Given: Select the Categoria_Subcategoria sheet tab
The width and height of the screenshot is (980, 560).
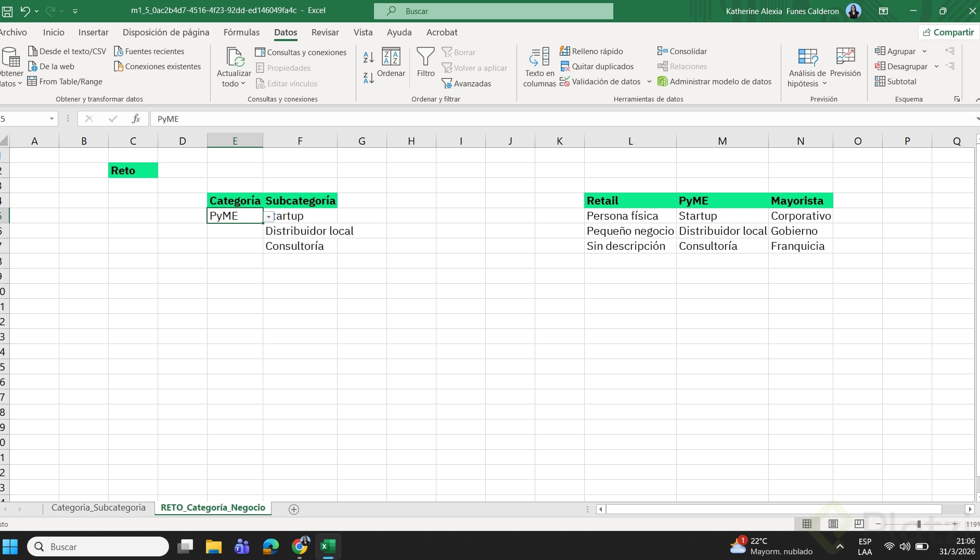Looking at the screenshot, I should tap(98, 508).
